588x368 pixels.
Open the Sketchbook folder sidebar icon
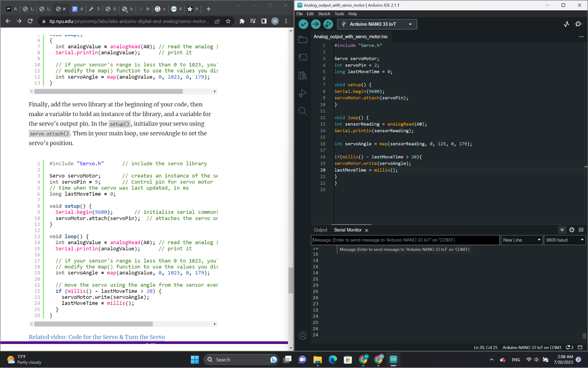[x=303, y=39]
